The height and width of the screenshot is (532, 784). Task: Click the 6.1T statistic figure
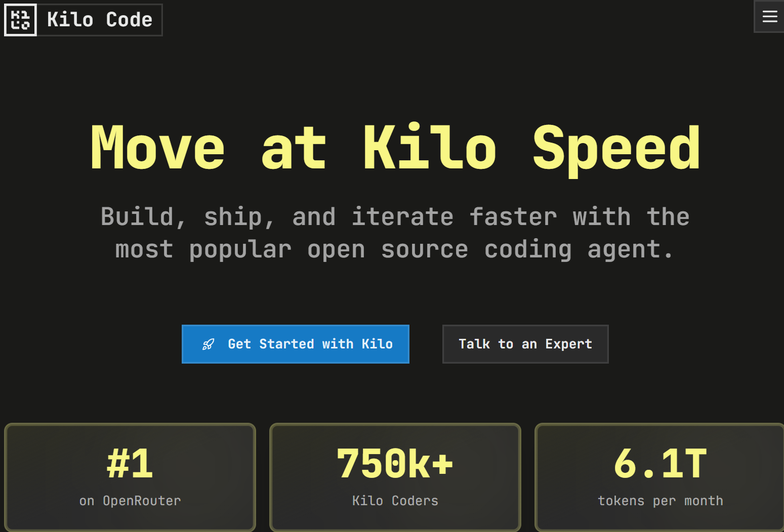coord(660,463)
